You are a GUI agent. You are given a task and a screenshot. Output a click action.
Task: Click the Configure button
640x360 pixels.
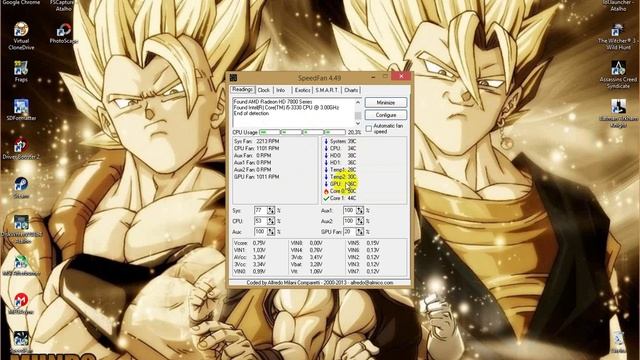point(386,115)
